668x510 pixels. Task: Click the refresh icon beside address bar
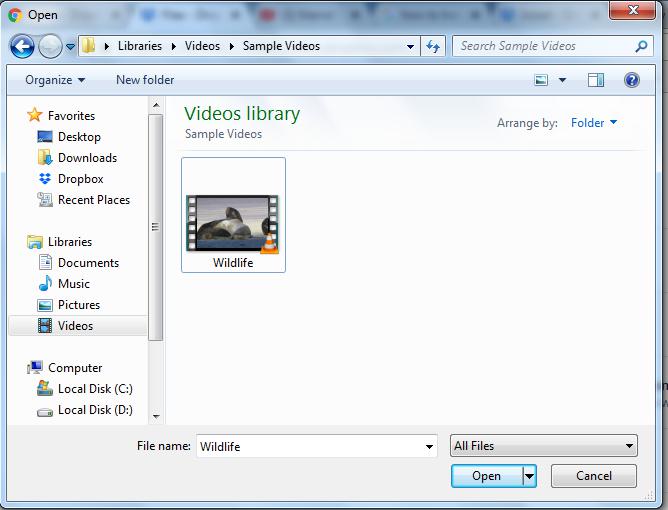pyautogui.click(x=433, y=46)
